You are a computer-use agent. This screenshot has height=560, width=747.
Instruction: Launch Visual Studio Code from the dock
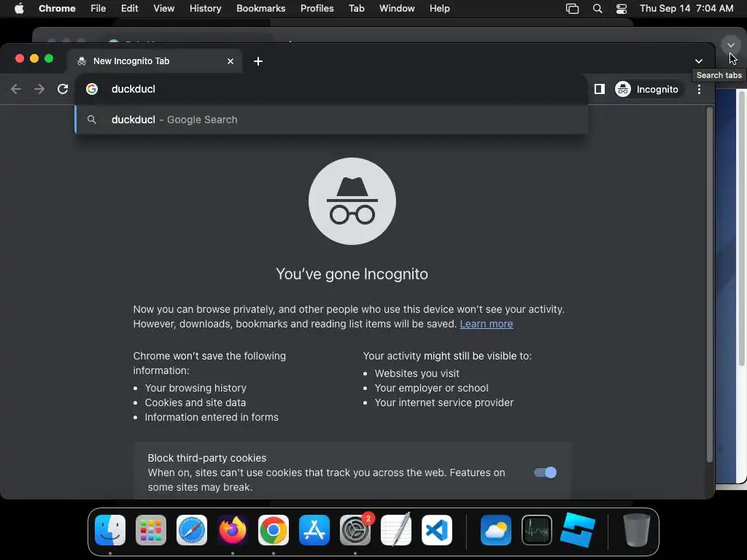[x=437, y=530]
